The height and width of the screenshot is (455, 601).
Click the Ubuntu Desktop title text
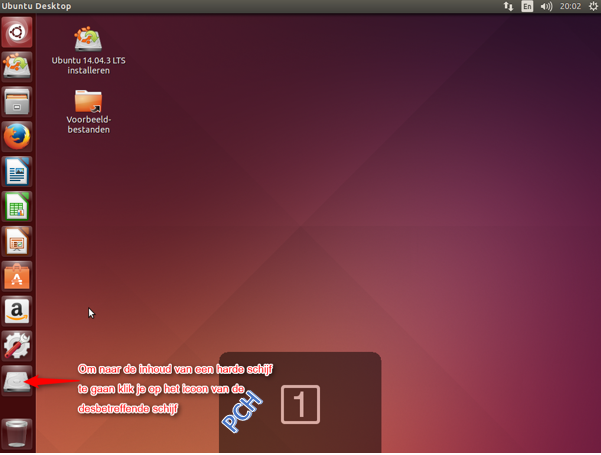(36, 6)
